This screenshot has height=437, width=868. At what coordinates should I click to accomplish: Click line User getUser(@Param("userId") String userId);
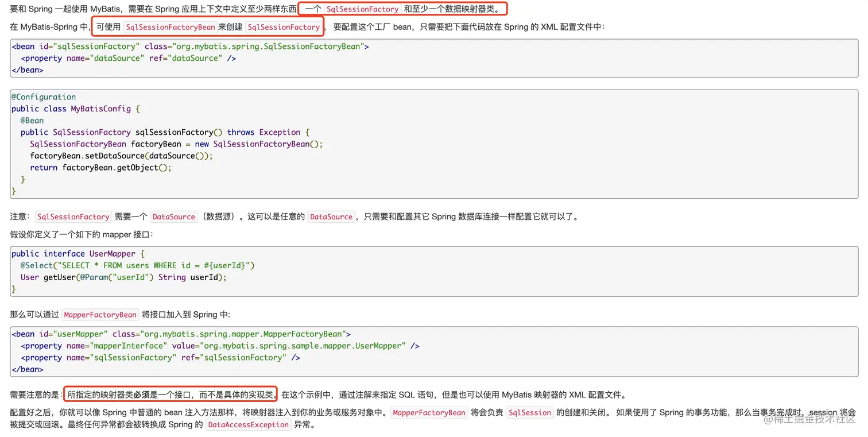click(124, 277)
